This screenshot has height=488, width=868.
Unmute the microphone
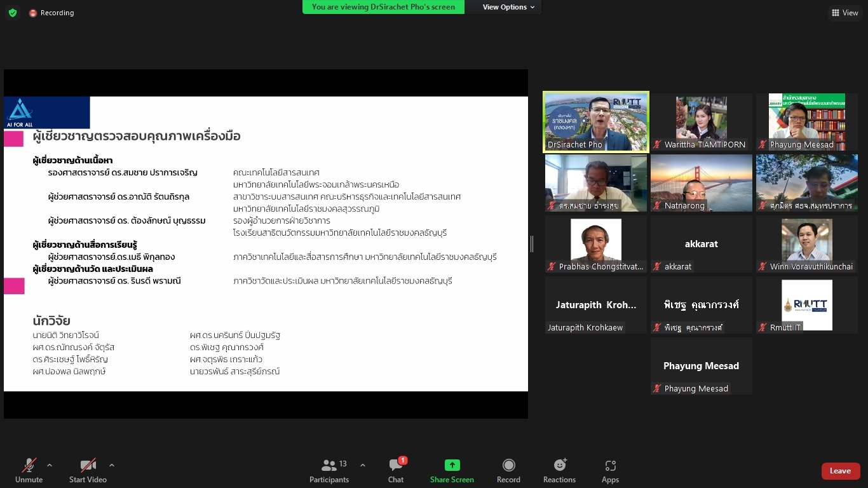click(29, 471)
